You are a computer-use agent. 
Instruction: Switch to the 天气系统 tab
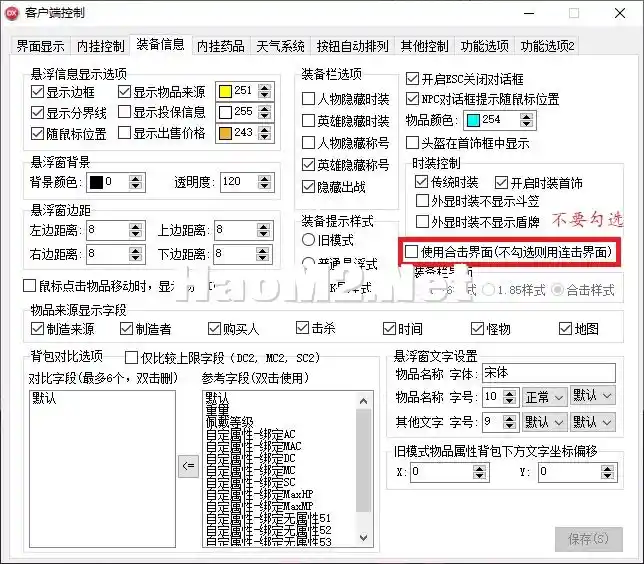pos(281,46)
